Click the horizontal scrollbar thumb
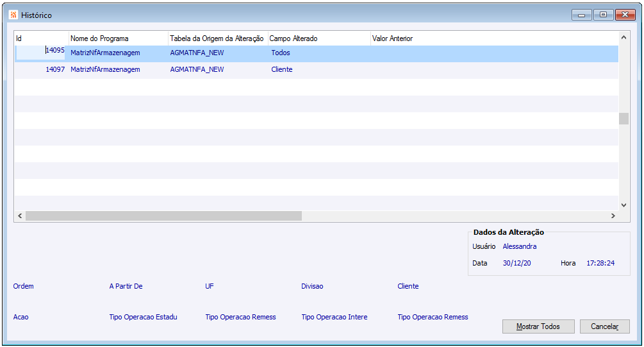 pos(163,216)
